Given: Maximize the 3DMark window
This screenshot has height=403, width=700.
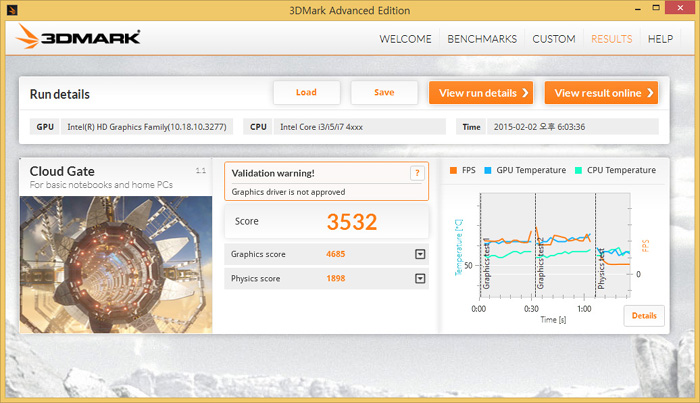Looking at the screenshot, I should tap(656, 8).
